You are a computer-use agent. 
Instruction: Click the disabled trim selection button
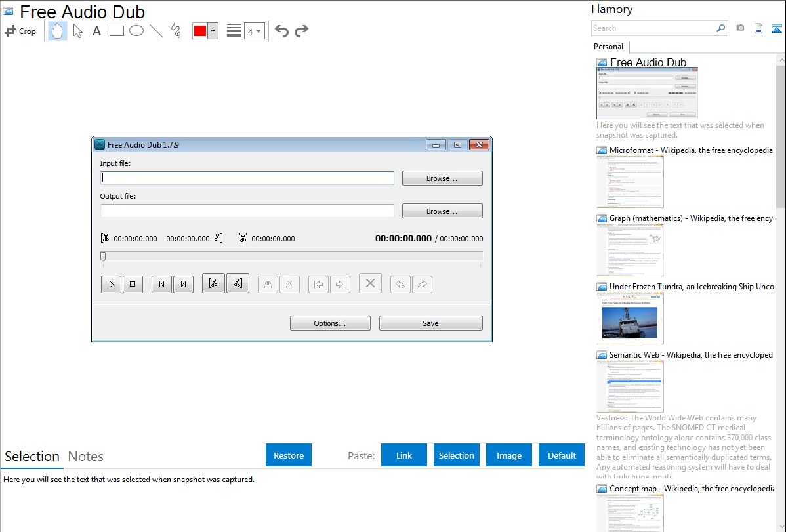pyautogui.click(x=268, y=284)
